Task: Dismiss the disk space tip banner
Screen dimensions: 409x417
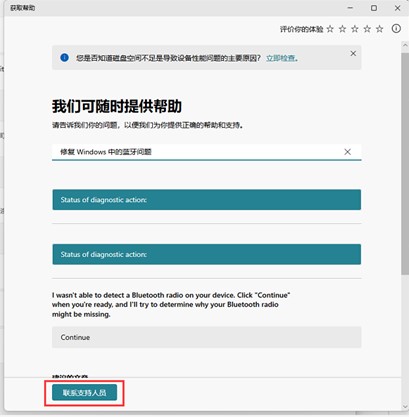Action: point(353,53)
